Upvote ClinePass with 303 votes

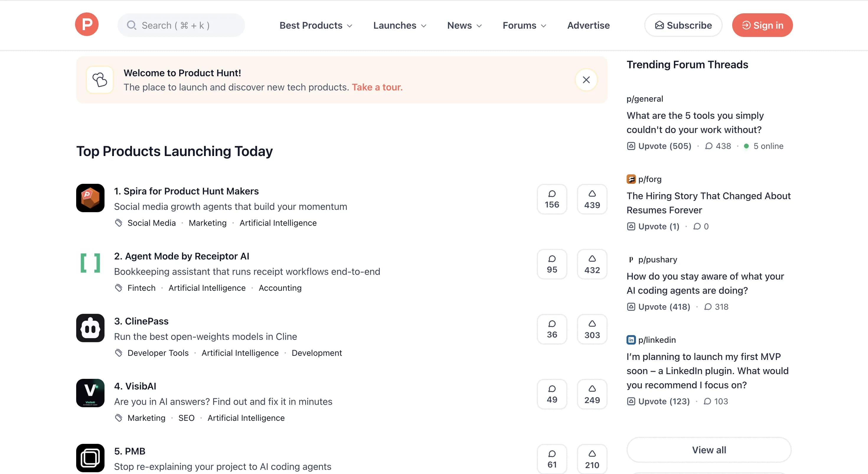coord(592,329)
